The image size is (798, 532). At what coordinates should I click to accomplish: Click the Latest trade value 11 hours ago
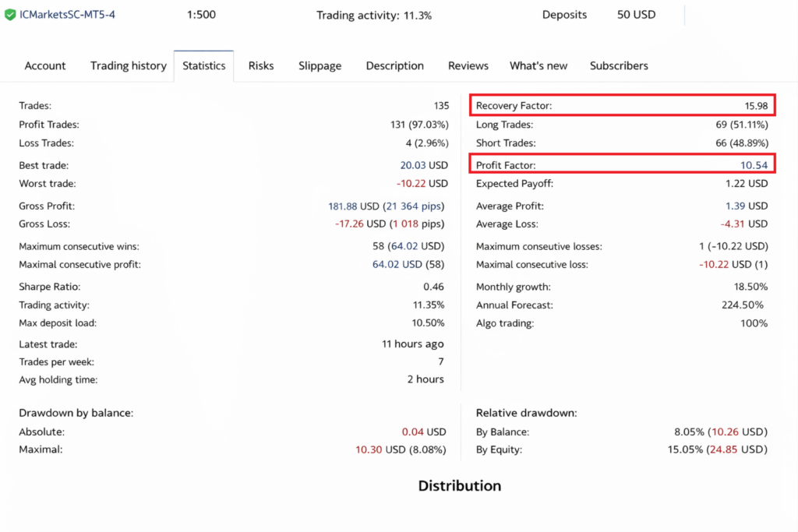click(x=413, y=344)
